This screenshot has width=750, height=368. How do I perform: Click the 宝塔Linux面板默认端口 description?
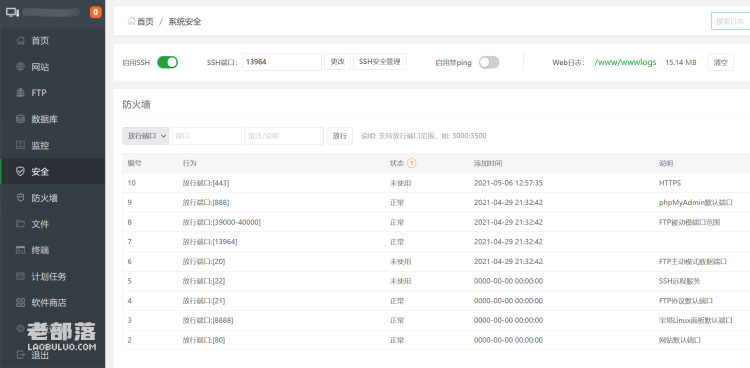pyautogui.click(x=695, y=321)
